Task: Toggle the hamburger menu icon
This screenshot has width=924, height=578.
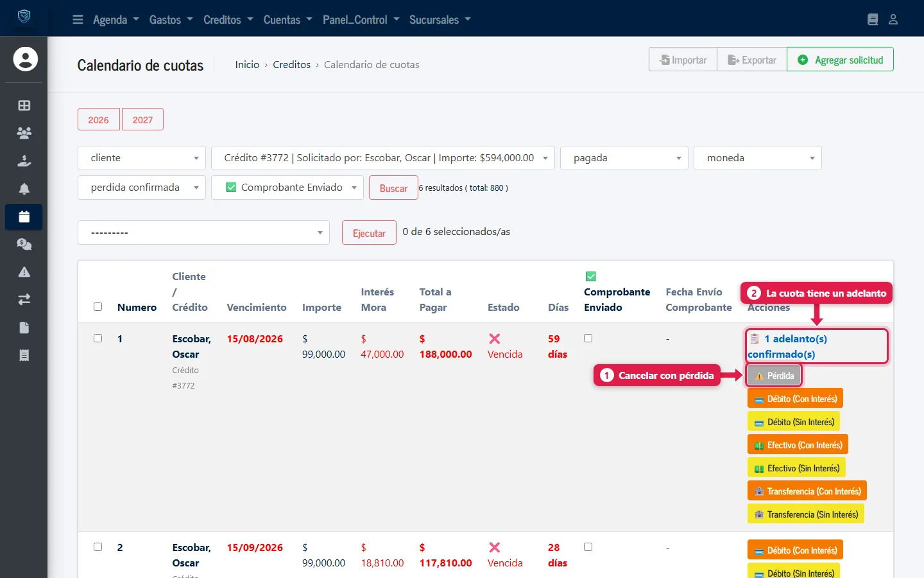Action: [78, 19]
